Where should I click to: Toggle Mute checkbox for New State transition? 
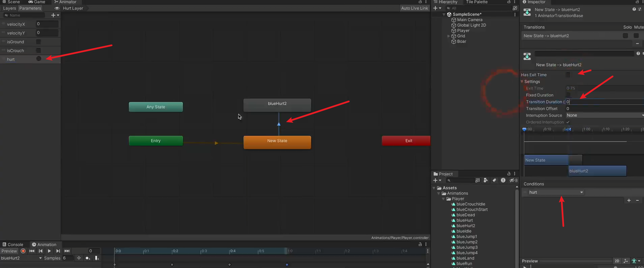pyautogui.click(x=636, y=36)
